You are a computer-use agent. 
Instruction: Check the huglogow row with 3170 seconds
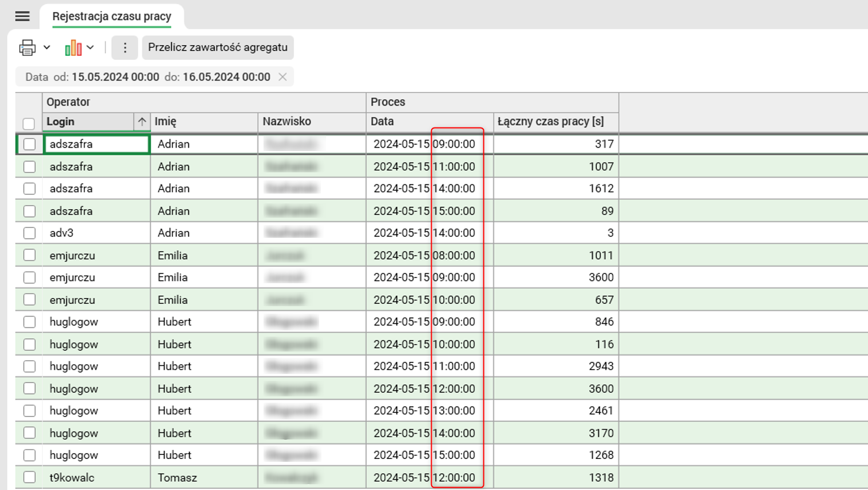pos(29,433)
